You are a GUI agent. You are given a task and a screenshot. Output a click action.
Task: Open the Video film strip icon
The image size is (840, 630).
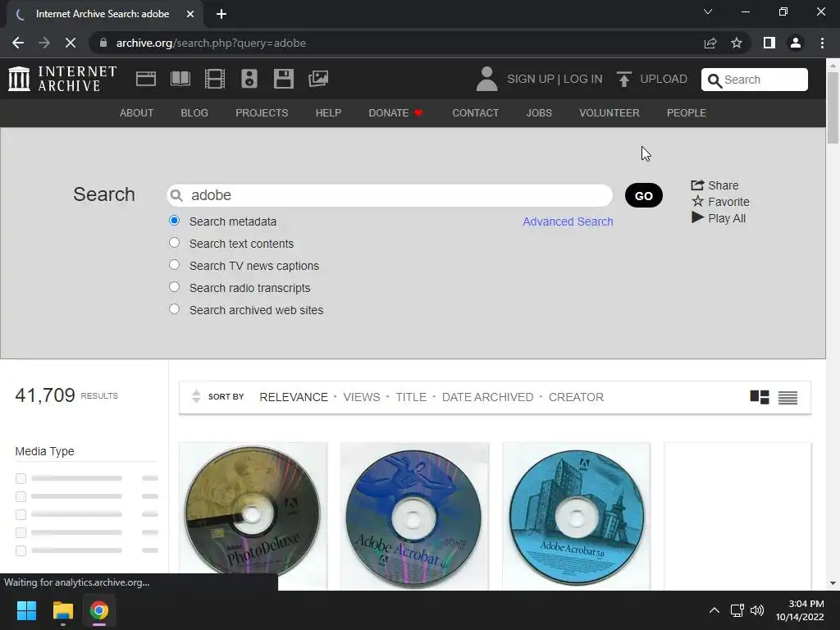click(x=215, y=79)
